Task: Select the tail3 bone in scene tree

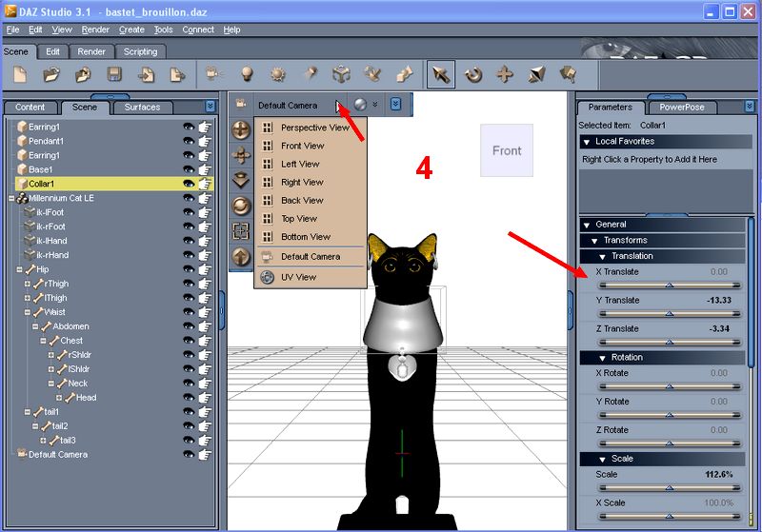Action: pyautogui.click(x=68, y=441)
